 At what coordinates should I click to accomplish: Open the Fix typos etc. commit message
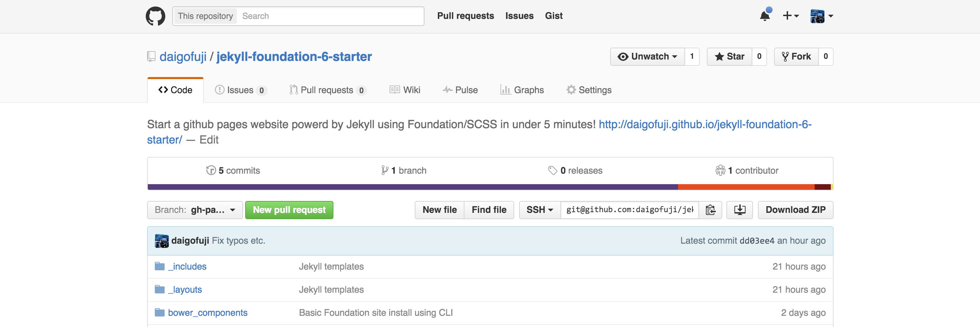tap(239, 241)
